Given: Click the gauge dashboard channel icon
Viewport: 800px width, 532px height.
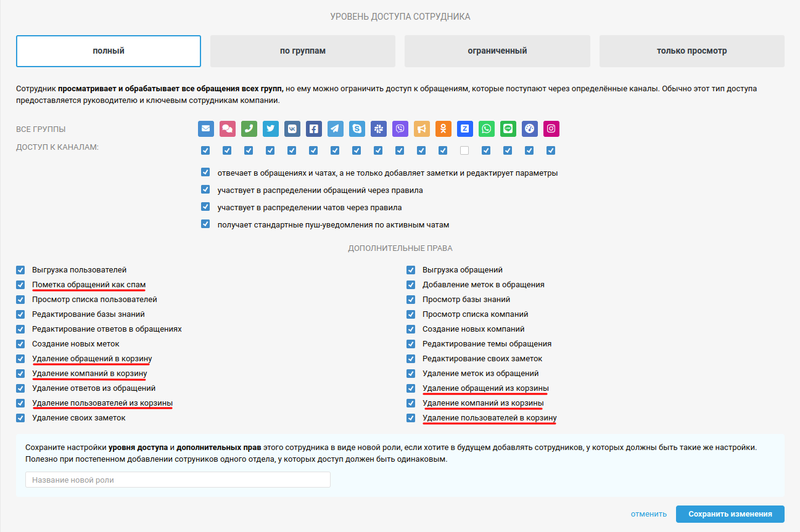Looking at the screenshot, I should 530,129.
